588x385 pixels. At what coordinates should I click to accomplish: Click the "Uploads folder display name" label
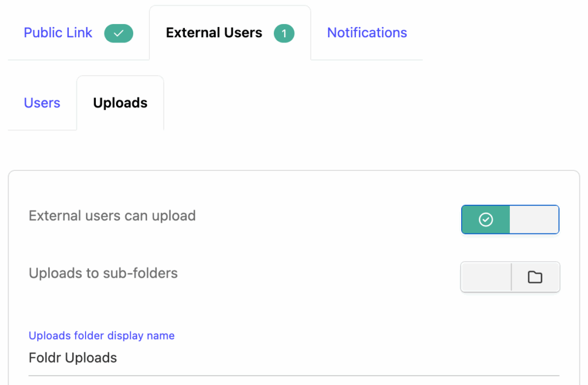click(x=102, y=336)
